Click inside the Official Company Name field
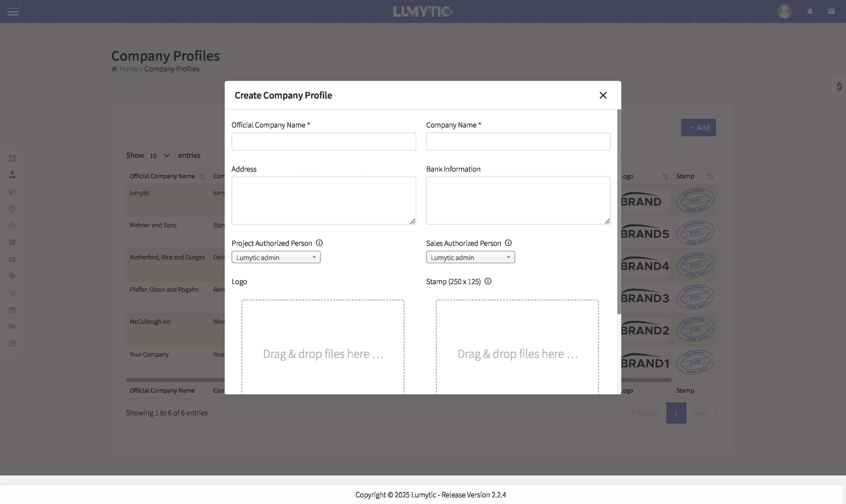 [x=323, y=141]
